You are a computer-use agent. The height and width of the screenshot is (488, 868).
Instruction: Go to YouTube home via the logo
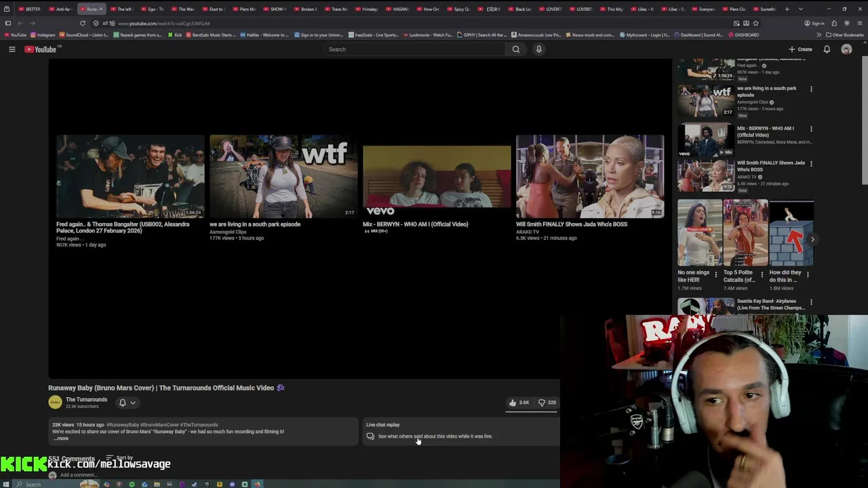click(x=41, y=49)
